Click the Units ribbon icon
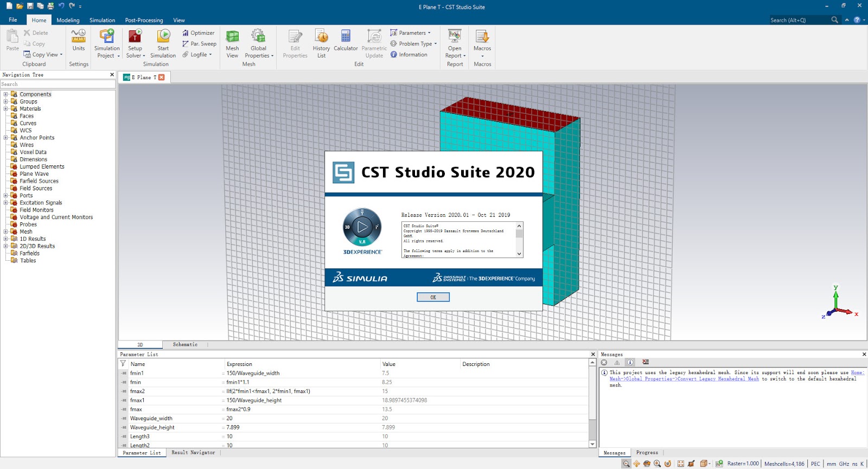 (79, 36)
